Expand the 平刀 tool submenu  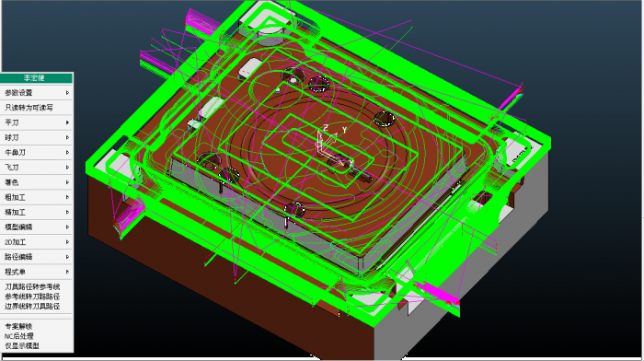click(36, 122)
